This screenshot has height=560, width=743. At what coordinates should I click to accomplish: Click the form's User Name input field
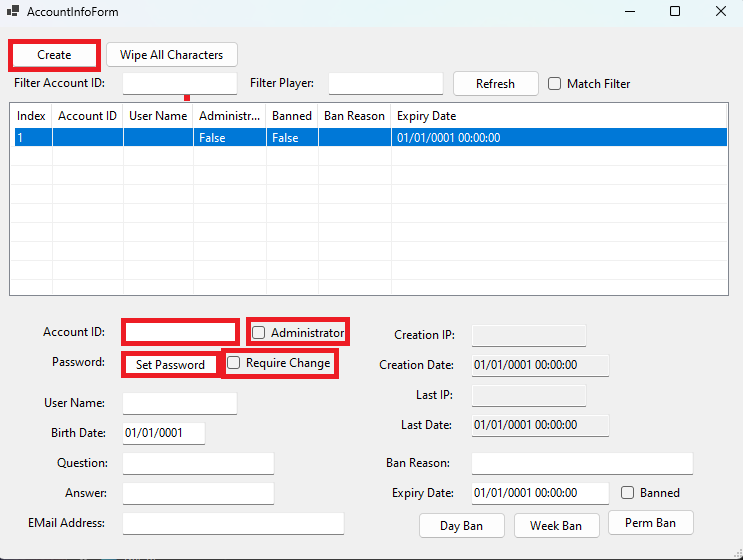(180, 403)
